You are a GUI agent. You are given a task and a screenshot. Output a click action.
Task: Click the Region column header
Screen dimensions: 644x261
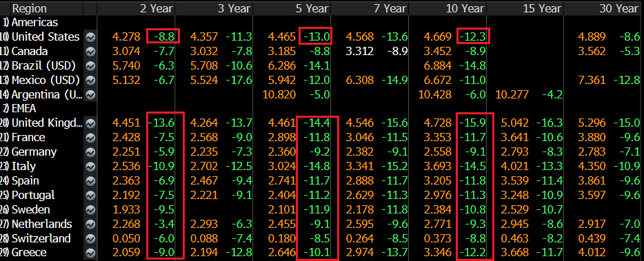point(29,8)
